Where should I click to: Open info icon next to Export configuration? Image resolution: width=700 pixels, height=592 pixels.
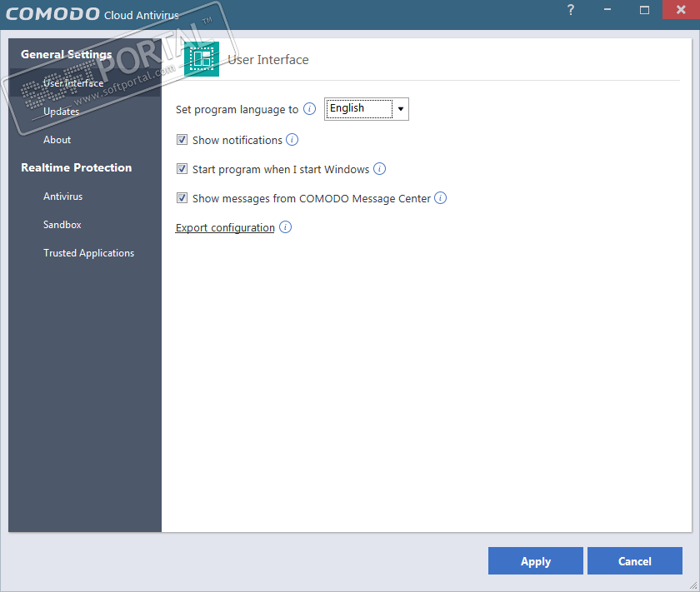click(285, 227)
